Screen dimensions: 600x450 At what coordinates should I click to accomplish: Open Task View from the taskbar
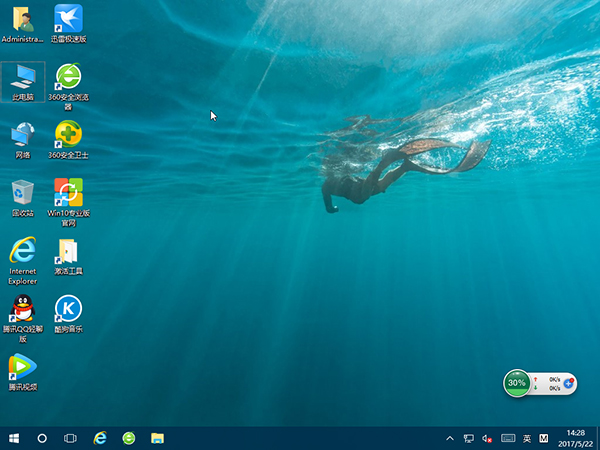[x=71, y=438]
